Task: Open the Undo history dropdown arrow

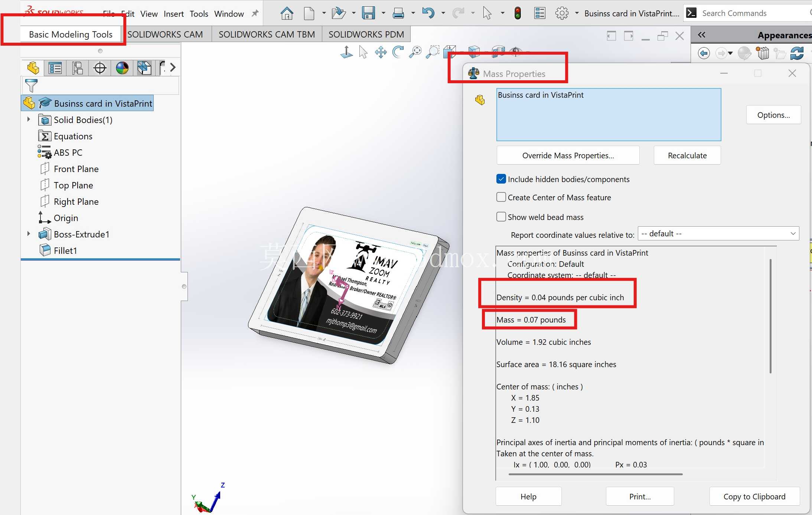Action: tap(443, 13)
